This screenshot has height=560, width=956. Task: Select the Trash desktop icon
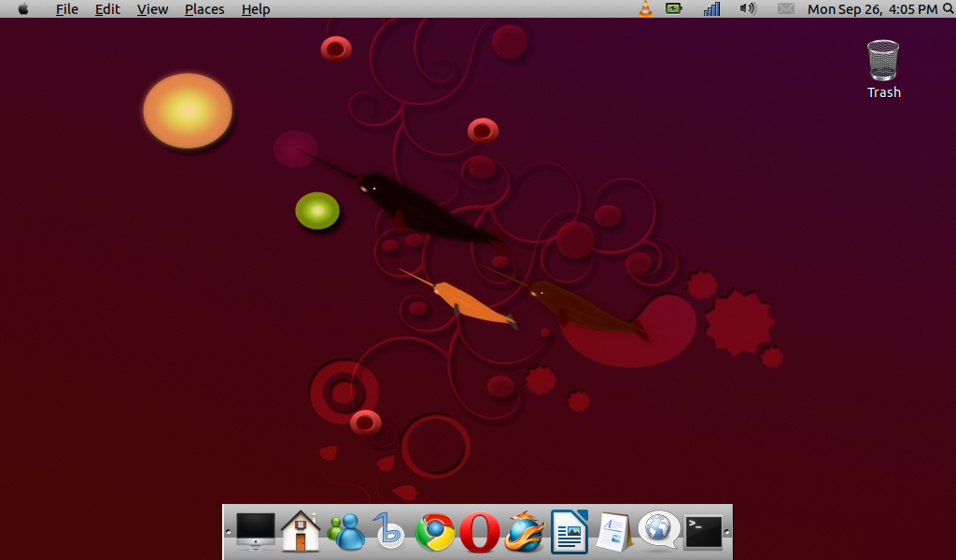[x=883, y=69]
